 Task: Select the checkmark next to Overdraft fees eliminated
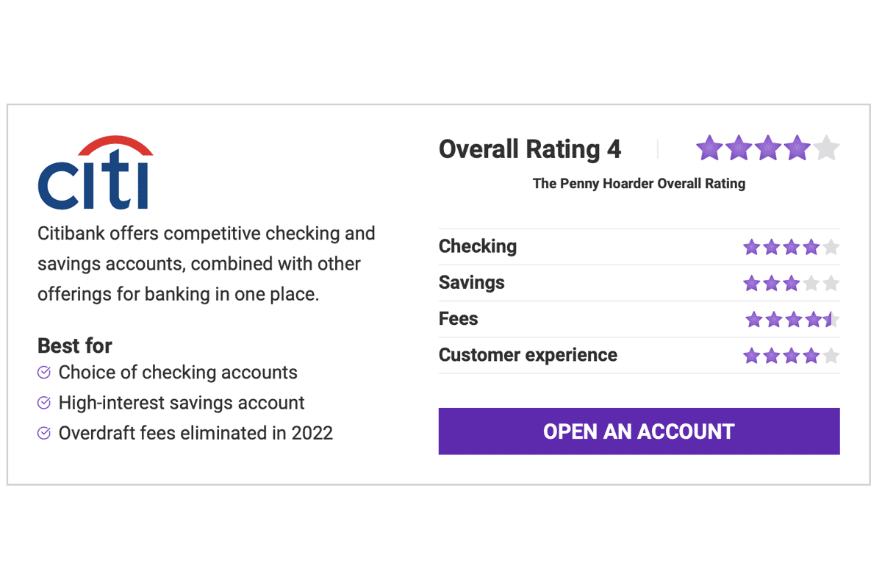(x=44, y=433)
